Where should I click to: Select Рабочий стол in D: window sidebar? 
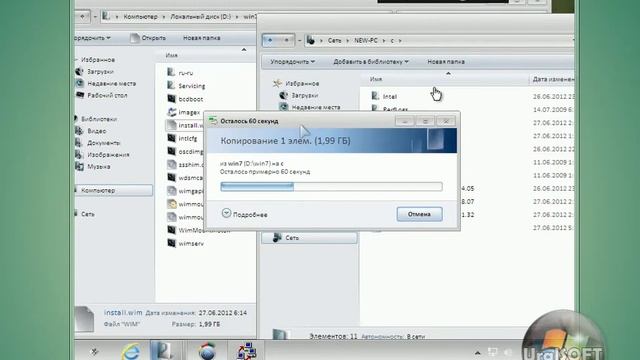point(102,95)
